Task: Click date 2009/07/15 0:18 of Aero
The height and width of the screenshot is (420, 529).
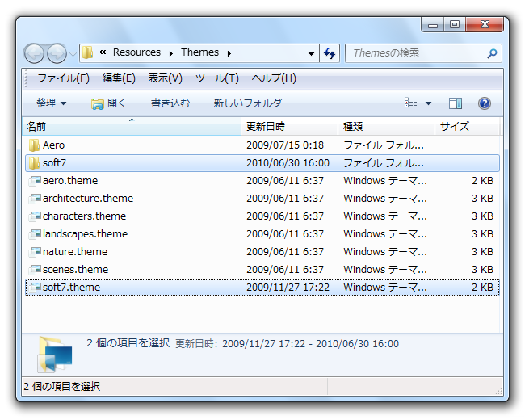Action: 285,145
